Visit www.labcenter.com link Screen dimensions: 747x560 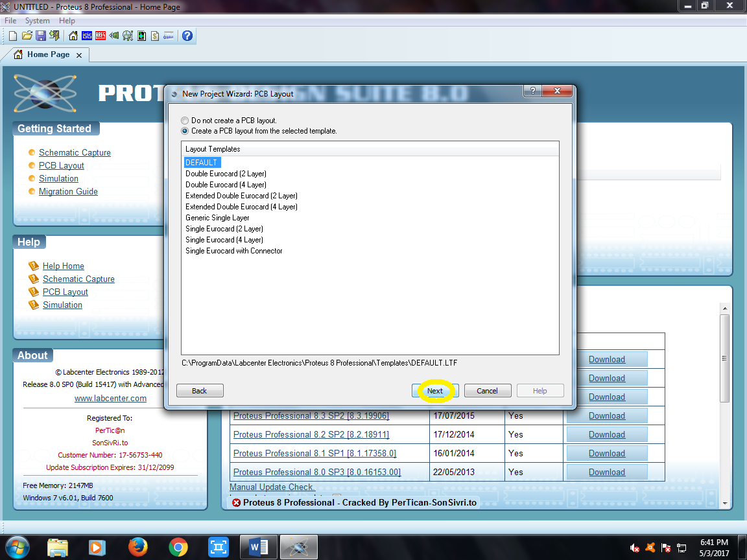tap(110, 398)
